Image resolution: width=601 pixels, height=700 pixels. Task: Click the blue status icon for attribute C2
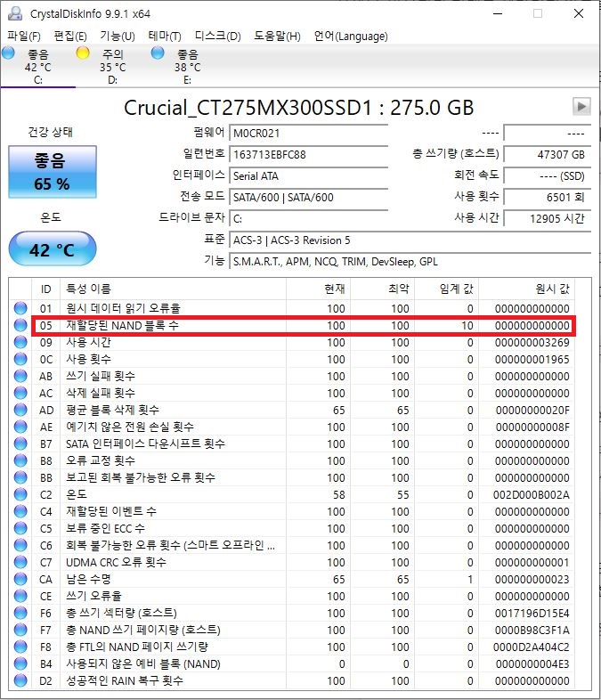[x=20, y=494]
